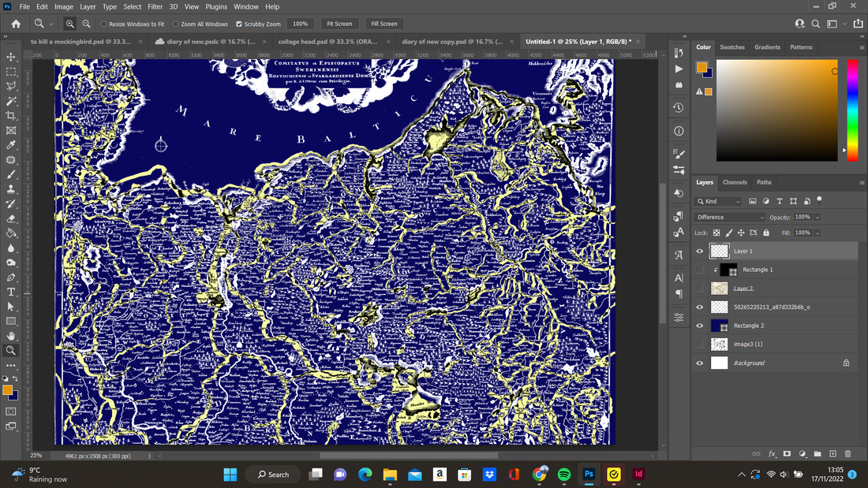Click the Home icon in options bar

16,24
